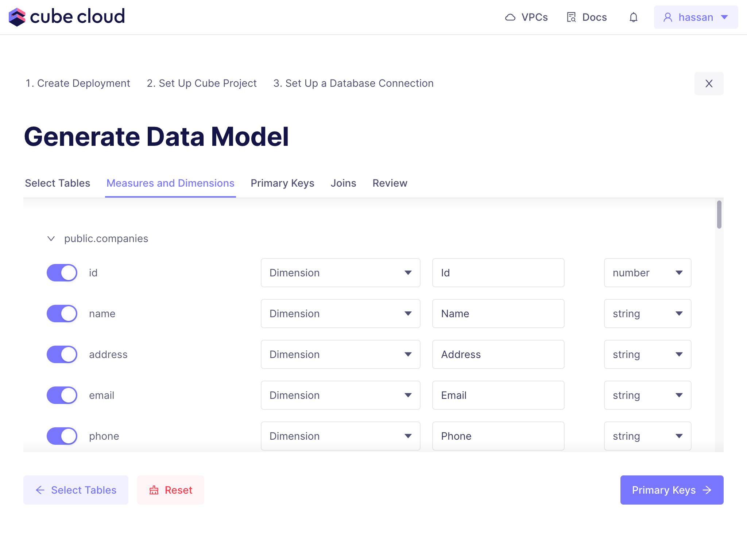Collapse the public.companies table section
This screenshot has height=560, width=747.
pos(51,238)
